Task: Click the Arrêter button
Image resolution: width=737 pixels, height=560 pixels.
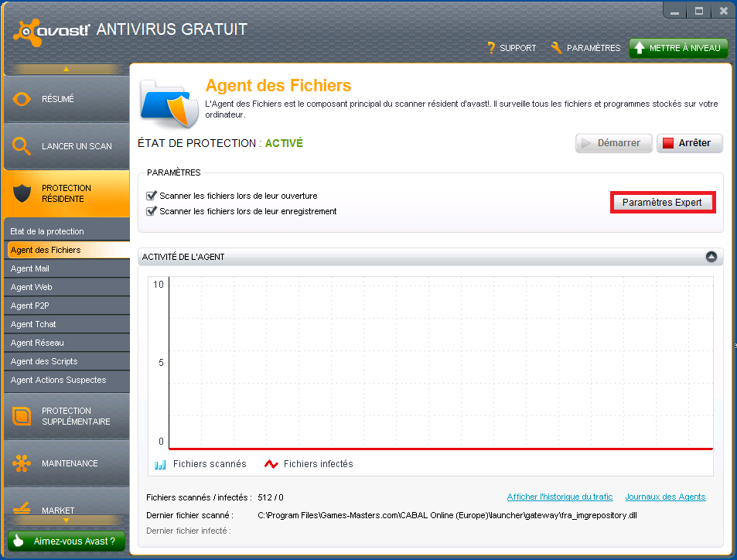Action: point(689,143)
